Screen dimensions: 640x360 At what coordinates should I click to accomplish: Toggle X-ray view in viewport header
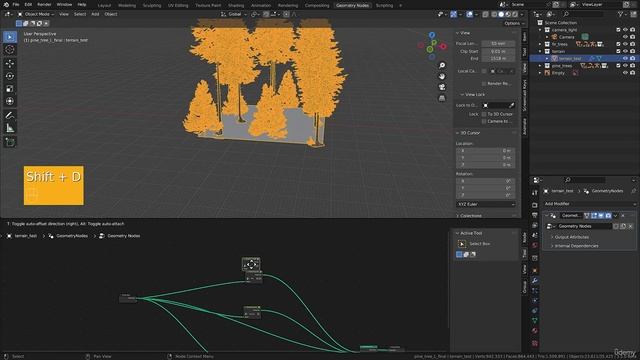485,14
